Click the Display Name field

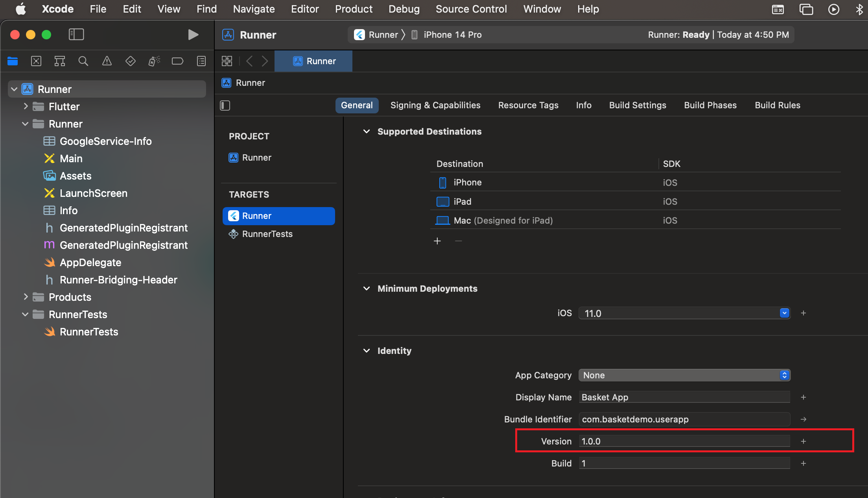tap(684, 397)
